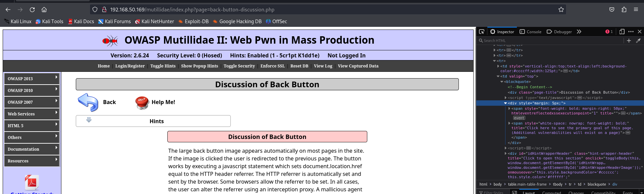Expand the OWASP 2010 menu
Screen dimensions: 644x194
(32, 90)
